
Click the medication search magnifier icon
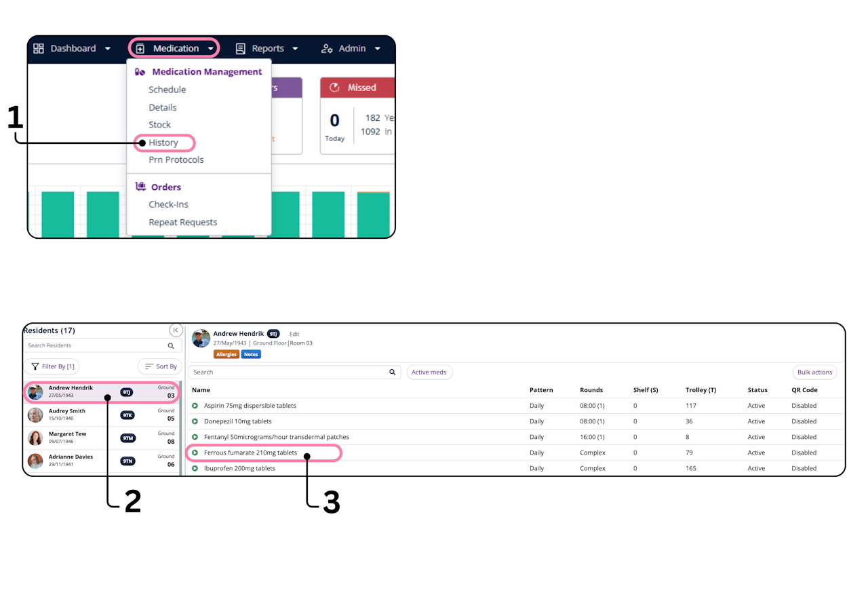click(x=392, y=372)
